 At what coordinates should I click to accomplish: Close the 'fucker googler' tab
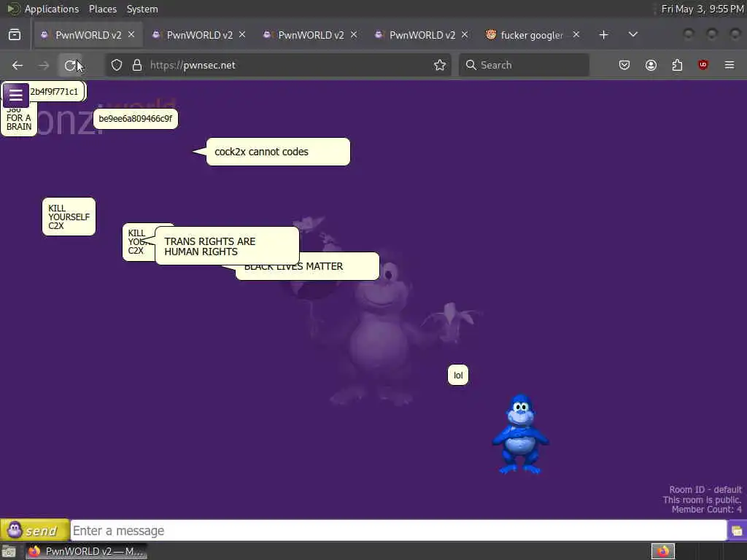(576, 35)
